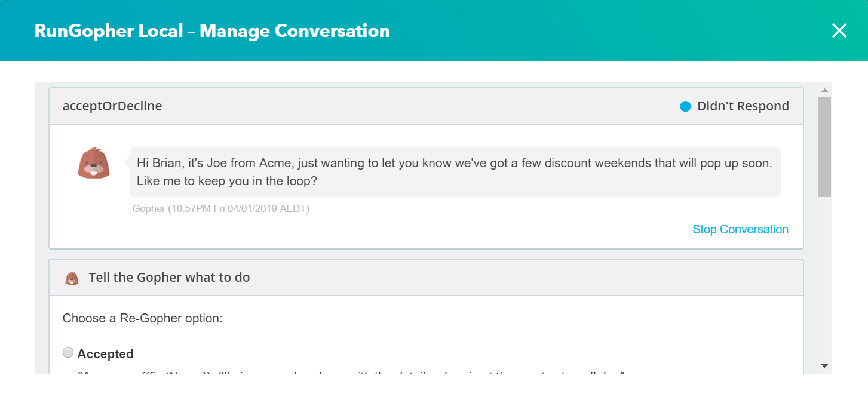This screenshot has width=868, height=412.
Task: Click the blue status dot indicator
Action: (x=685, y=106)
